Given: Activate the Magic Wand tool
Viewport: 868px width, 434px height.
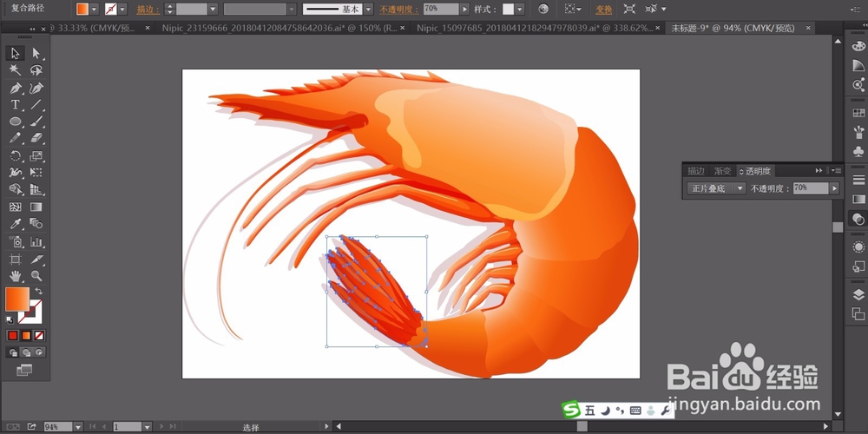Looking at the screenshot, I should tap(15, 70).
